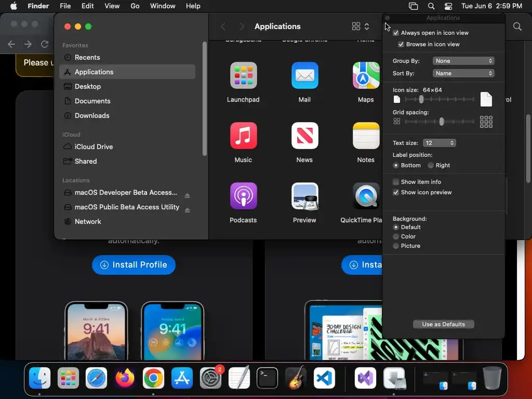Open the Podcasts app icon

click(x=243, y=196)
